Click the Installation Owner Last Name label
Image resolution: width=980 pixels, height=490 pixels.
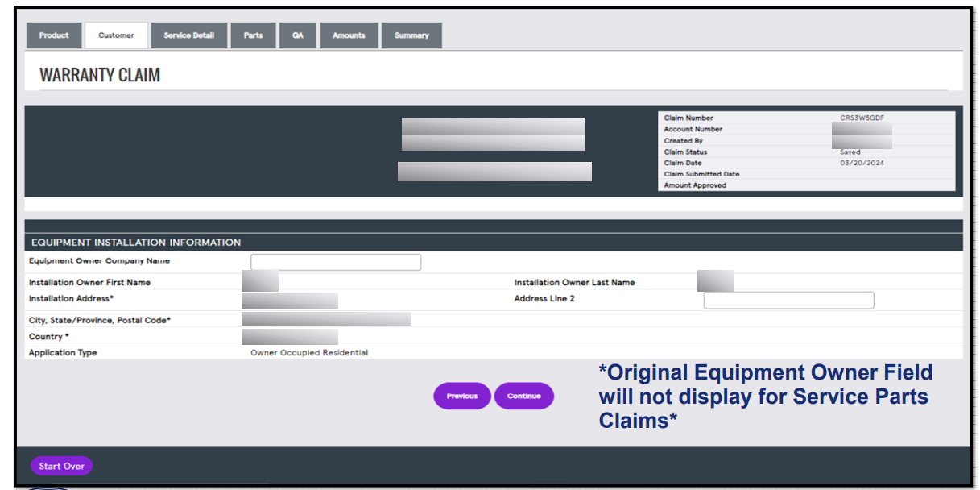[x=575, y=282]
